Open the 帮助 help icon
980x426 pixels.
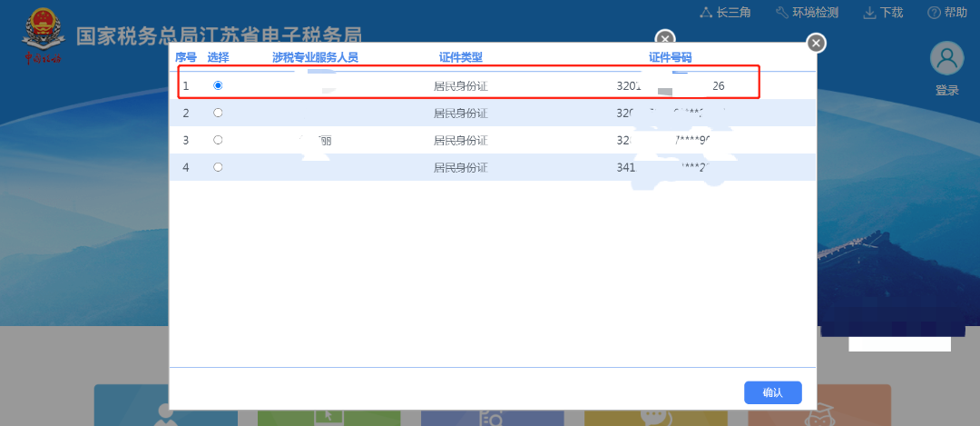tap(934, 13)
